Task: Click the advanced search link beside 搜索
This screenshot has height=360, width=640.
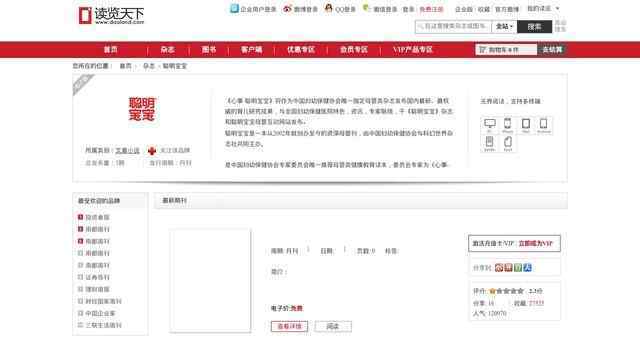Action: pyautogui.click(x=560, y=26)
